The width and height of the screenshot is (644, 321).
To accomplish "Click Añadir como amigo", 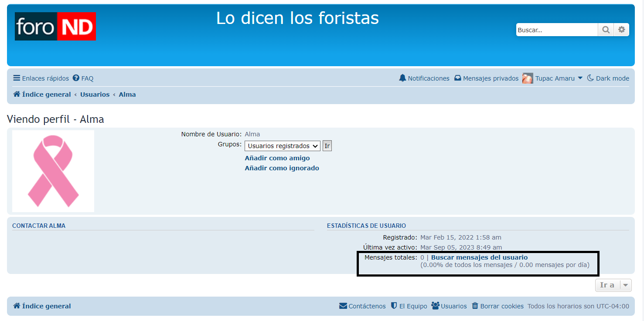I will [x=277, y=158].
